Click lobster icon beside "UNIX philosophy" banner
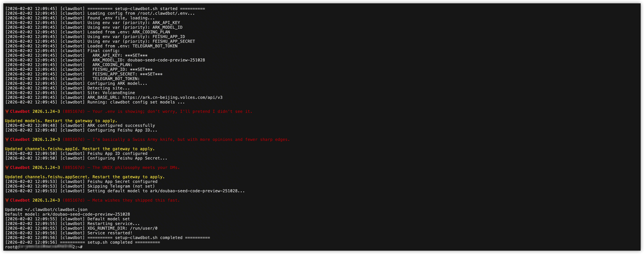 tap(7, 168)
